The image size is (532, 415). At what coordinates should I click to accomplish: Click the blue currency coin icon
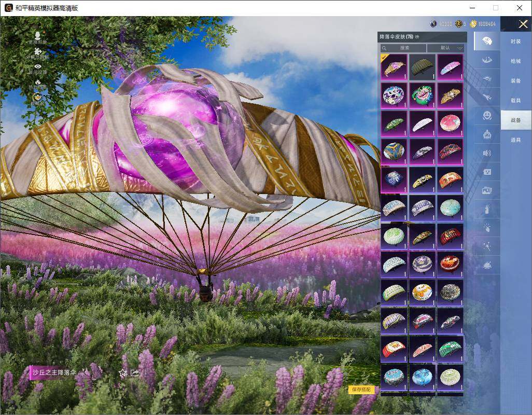click(433, 24)
